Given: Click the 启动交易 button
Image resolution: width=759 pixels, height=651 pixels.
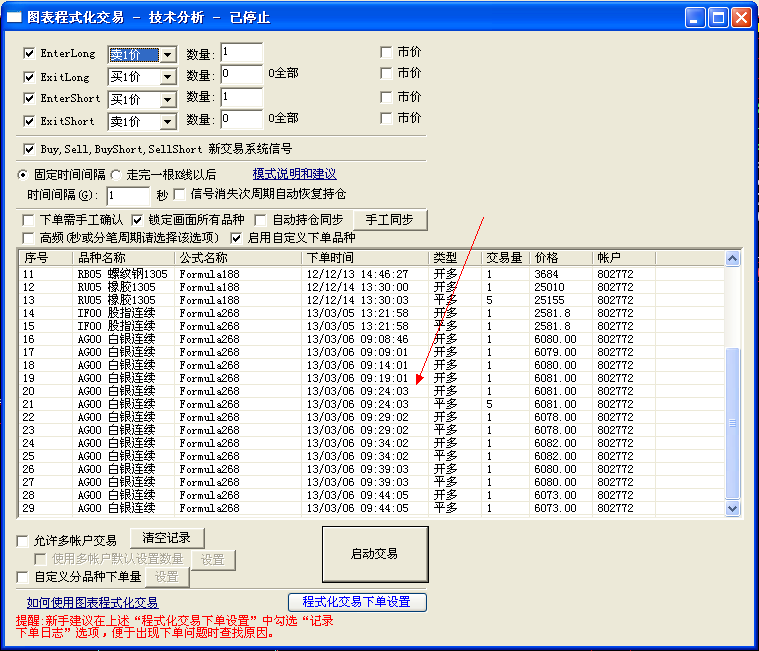Looking at the screenshot, I should click(x=374, y=553).
